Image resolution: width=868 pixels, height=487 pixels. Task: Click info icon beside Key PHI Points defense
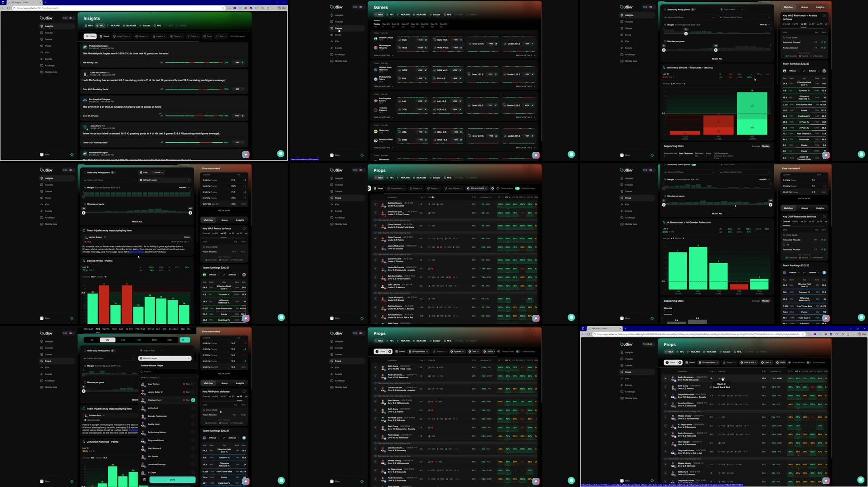pyautogui.click(x=244, y=392)
